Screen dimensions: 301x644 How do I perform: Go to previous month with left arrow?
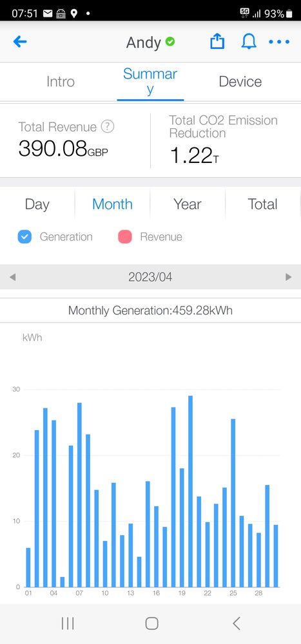point(13,277)
